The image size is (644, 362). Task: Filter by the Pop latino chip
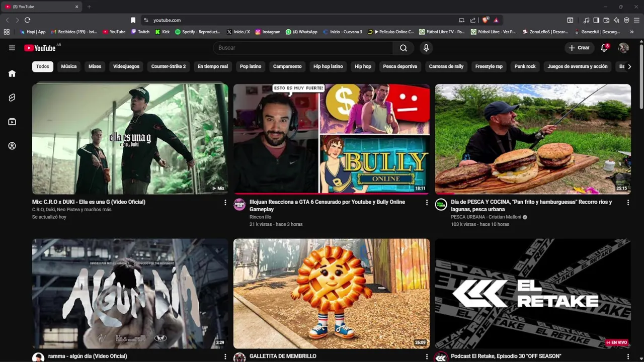coord(251,66)
